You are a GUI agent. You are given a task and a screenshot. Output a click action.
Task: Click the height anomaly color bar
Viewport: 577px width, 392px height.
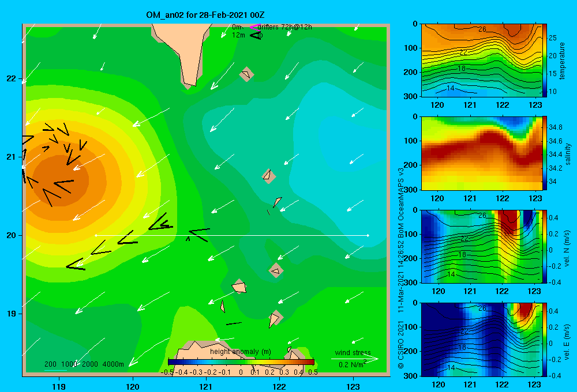241,362
